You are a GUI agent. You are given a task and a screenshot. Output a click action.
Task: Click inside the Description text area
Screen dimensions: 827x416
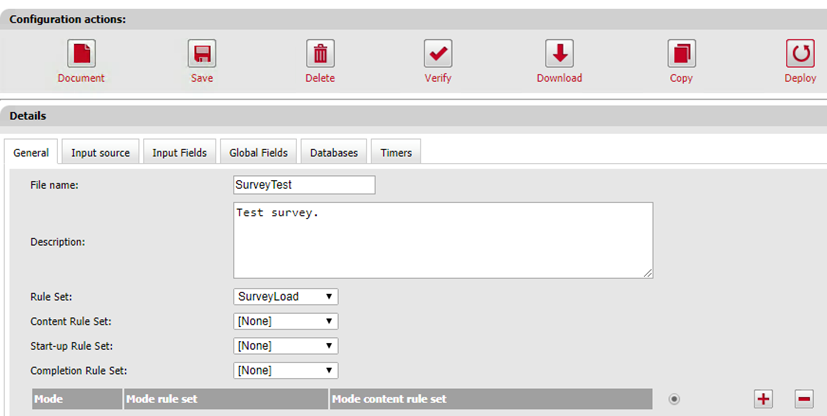(442, 240)
